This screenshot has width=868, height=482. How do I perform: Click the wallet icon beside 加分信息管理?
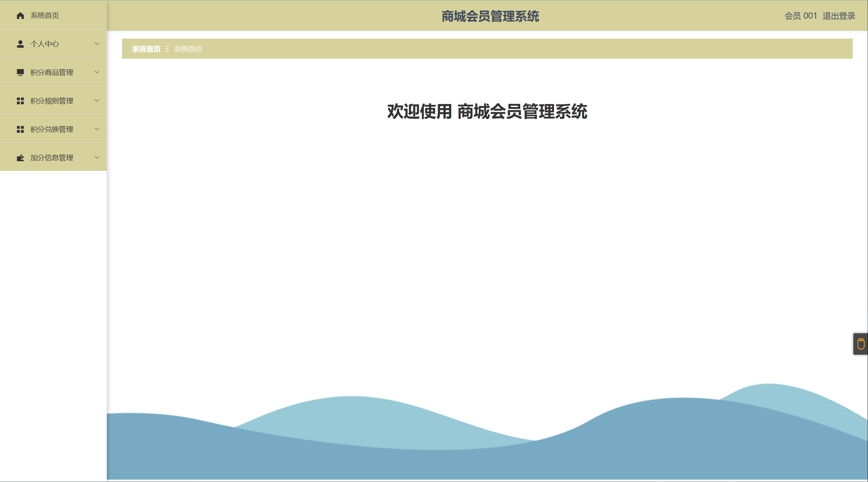[x=20, y=158]
